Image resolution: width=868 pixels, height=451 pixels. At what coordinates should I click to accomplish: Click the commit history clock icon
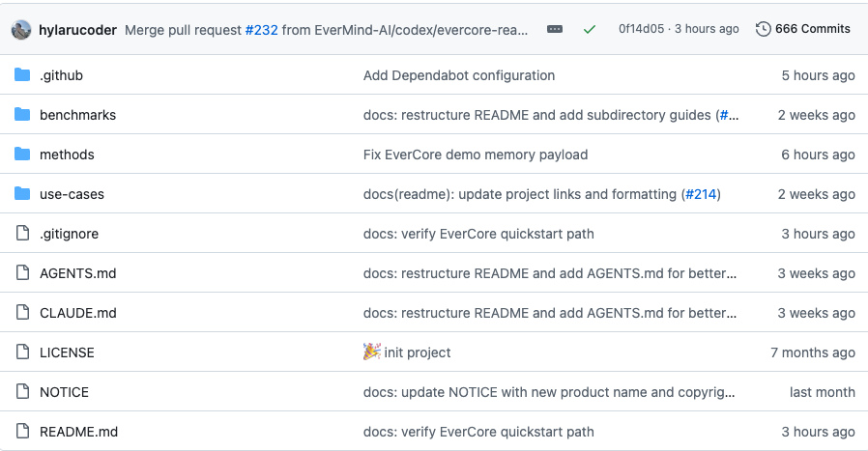click(x=764, y=29)
